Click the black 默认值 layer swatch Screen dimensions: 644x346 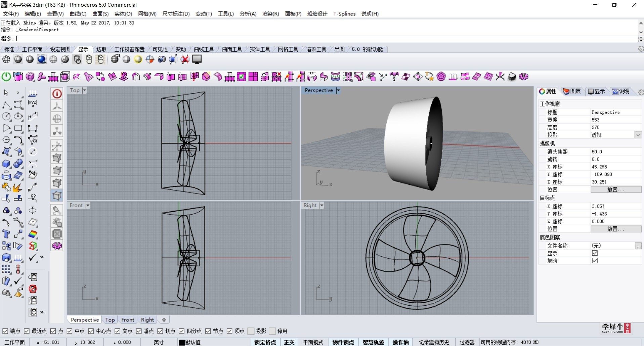182,342
